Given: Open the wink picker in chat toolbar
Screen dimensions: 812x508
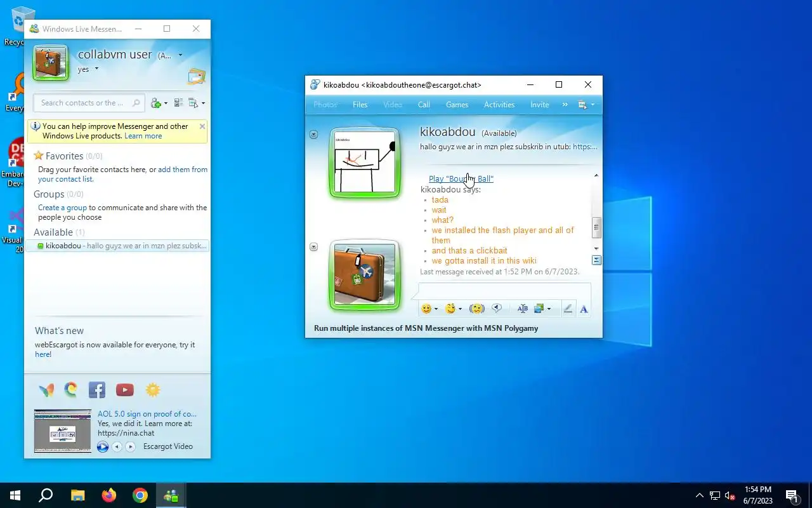Looking at the screenshot, I should tap(450, 309).
